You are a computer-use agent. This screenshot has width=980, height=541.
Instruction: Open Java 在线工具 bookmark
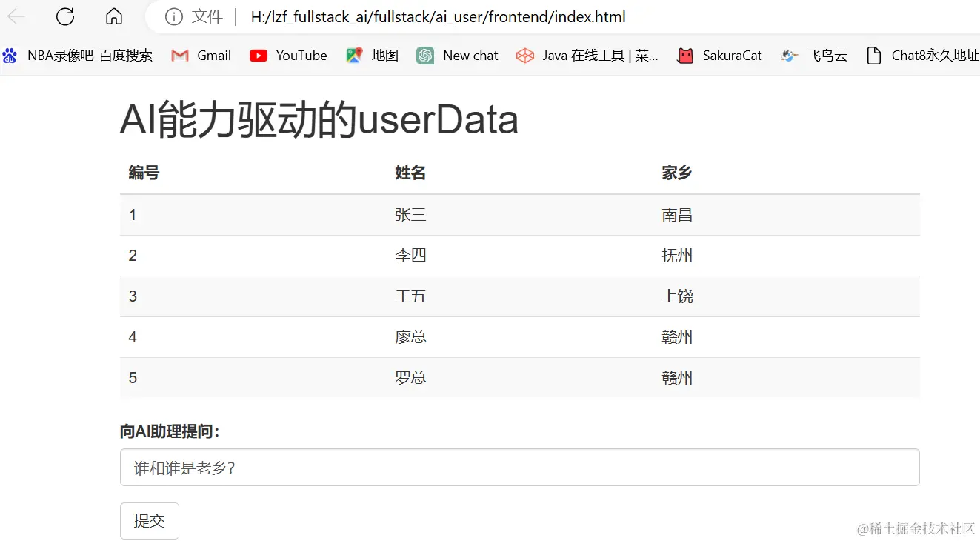pos(587,56)
